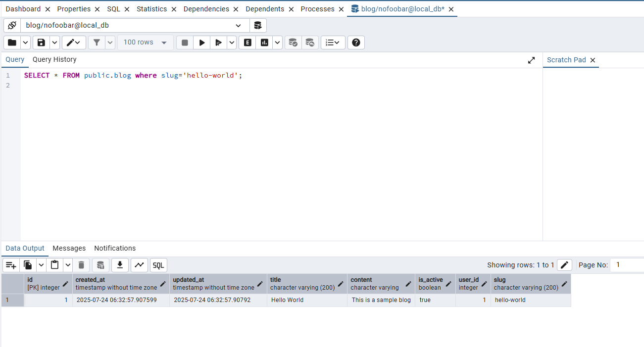
Task: Click inside the Scratch Pad text area
Action: 594,154
